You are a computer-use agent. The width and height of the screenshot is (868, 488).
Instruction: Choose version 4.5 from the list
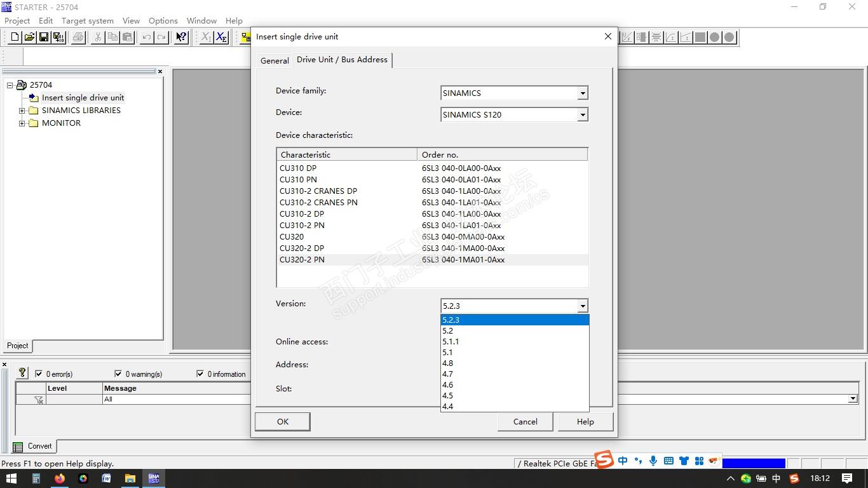coord(515,396)
